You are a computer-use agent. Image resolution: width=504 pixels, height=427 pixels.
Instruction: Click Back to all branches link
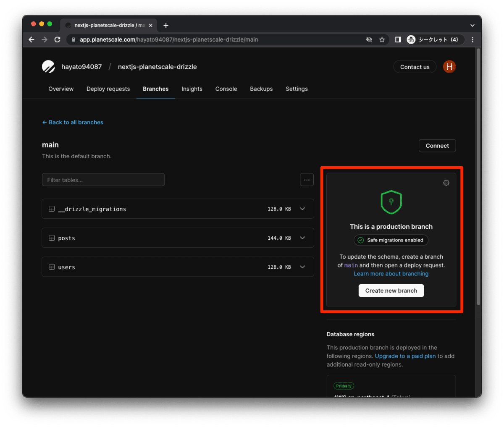[73, 122]
